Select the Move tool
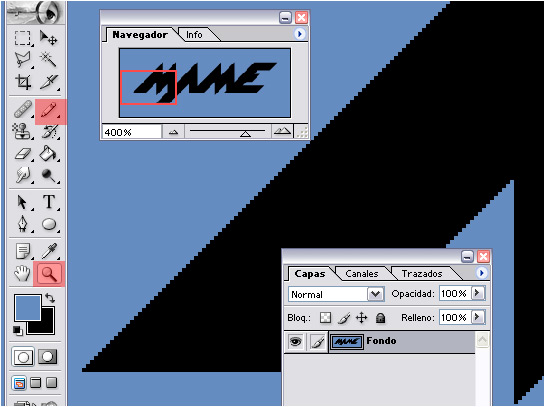The height and width of the screenshot is (407, 545). [x=48, y=38]
